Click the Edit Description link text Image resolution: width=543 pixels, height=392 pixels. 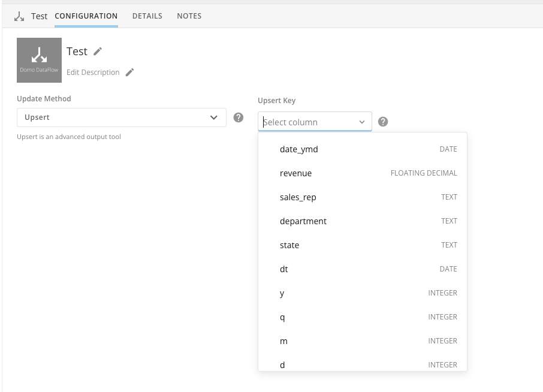point(93,72)
